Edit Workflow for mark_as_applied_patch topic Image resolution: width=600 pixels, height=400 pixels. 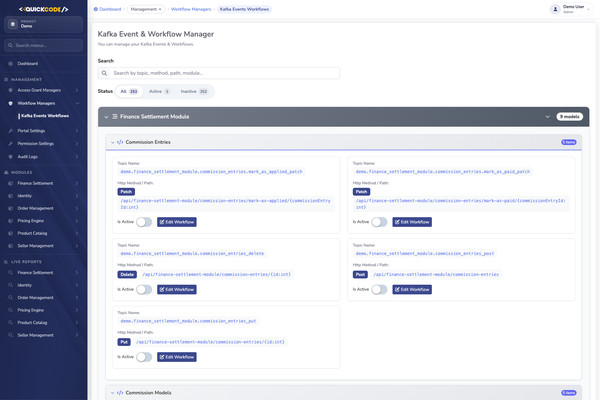point(177,222)
